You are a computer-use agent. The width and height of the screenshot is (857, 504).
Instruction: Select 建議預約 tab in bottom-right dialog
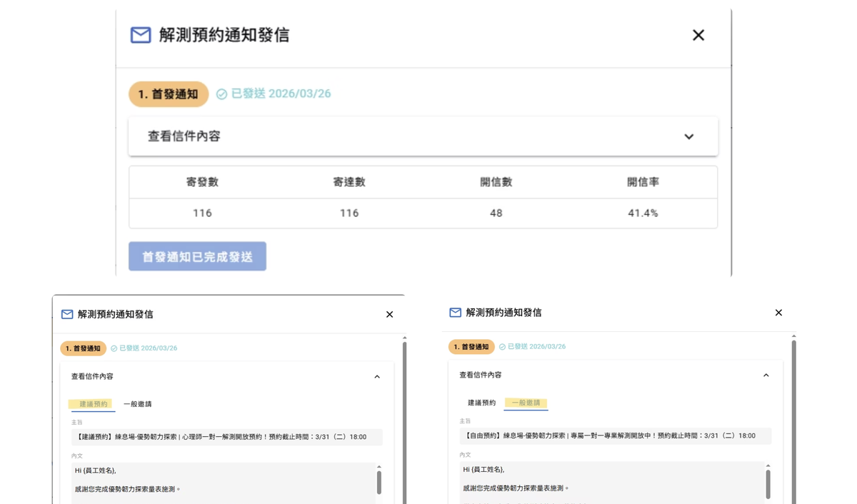pos(481,403)
